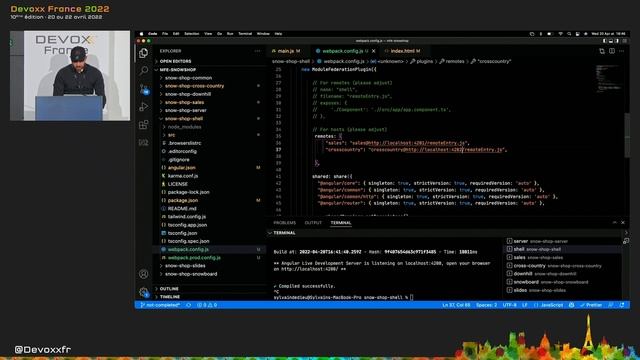Maximize the terminal panel with the chevron
Image resolution: width=640 pixels, height=360 pixels.
615,222
